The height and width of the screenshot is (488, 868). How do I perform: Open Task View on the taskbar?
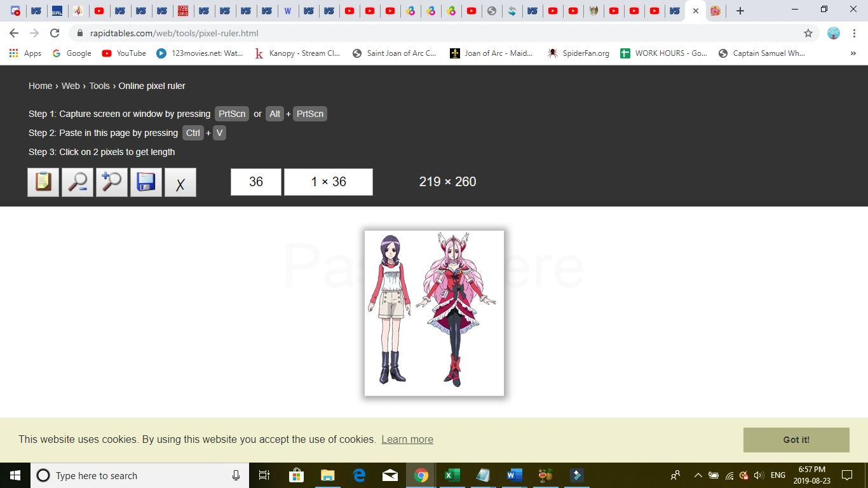(x=264, y=475)
